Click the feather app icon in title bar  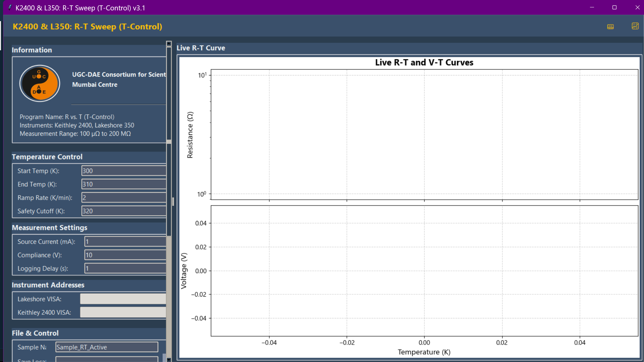point(10,7)
